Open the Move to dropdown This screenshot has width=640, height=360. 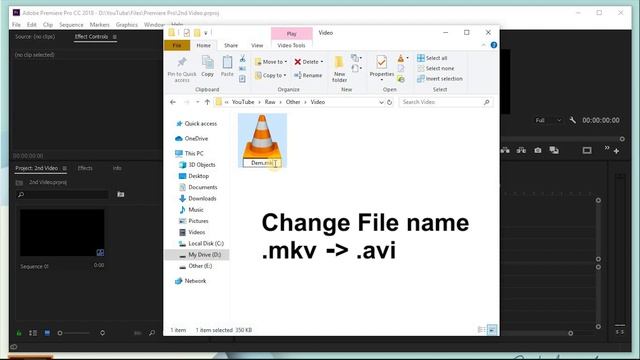pos(271,62)
